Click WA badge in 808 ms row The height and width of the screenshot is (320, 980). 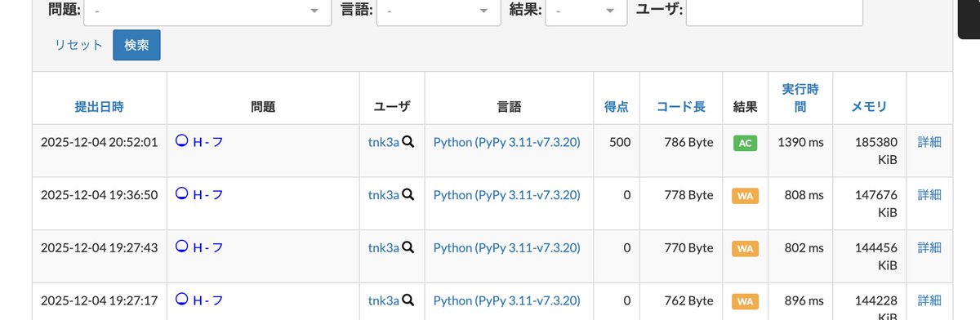pyautogui.click(x=745, y=196)
